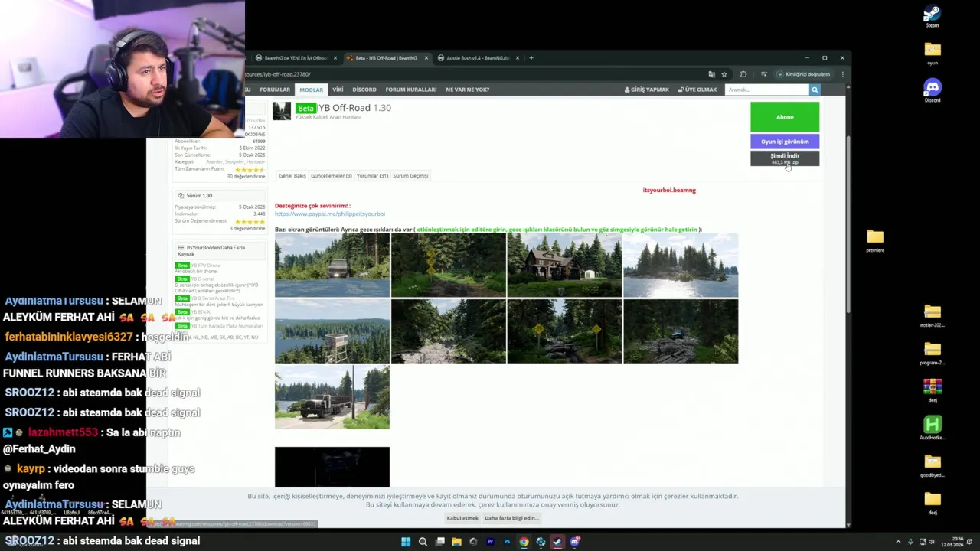Open the browser extensions puzzle icon
Viewport: 980px width, 551px height.
click(743, 74)
